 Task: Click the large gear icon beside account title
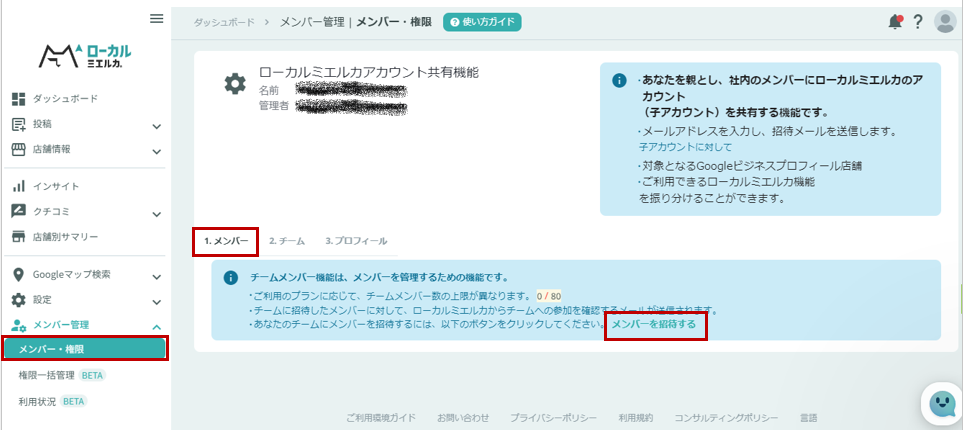pos(235,84)
